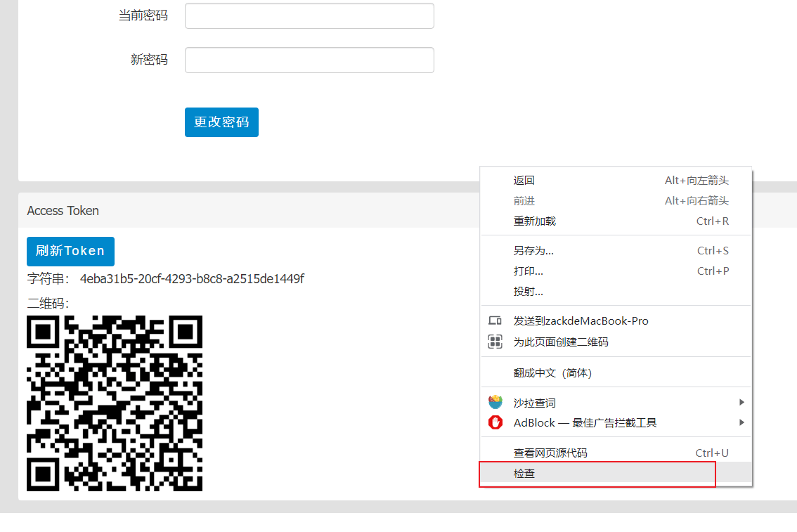797x532 pixels.
Task: Open the 沙拉查词 submenu entry
Action: tap(616, 403)
